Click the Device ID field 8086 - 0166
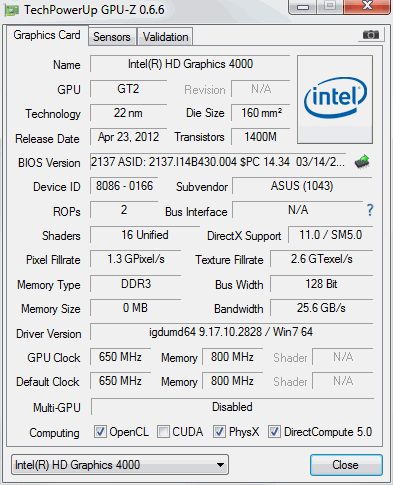Viewport: 393px width, 485px height. point(124,186)
